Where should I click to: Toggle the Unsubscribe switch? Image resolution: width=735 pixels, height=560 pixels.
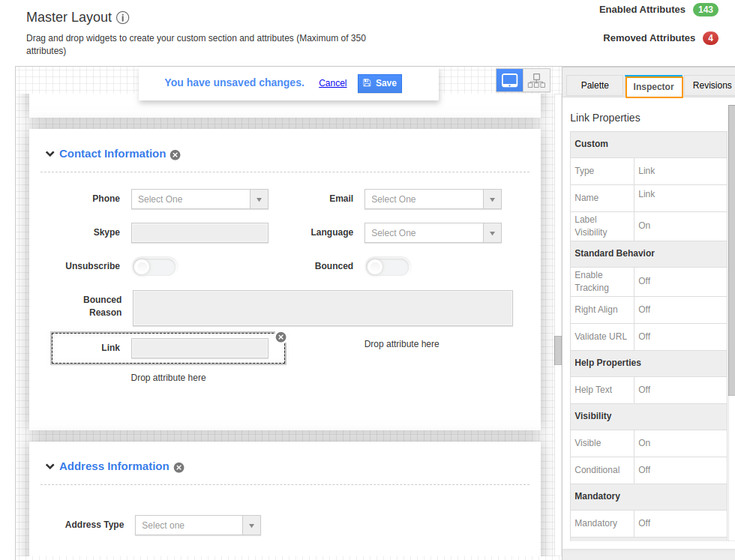(x=154, y=266)
